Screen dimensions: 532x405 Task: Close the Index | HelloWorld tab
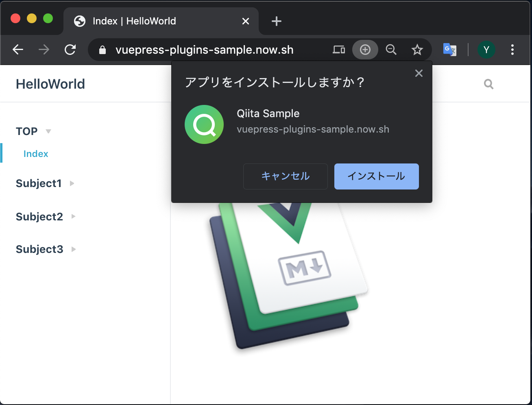(246, 21)
